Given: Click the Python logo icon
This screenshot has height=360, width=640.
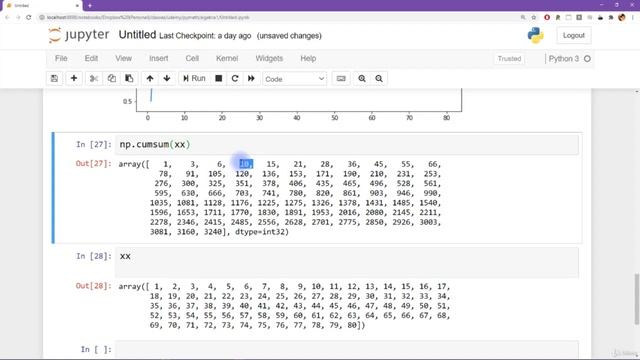Looking at the screenshot, I should click(x=535, y=36).
